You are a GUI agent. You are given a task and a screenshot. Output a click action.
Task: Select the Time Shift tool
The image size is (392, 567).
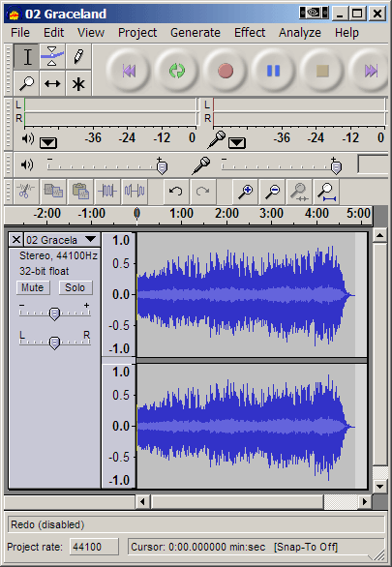tap(52, 83)
